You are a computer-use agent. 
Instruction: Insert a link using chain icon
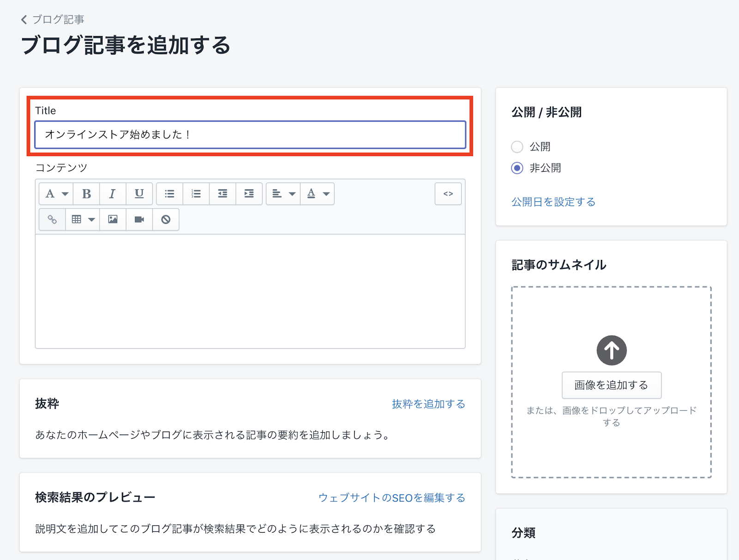(x=52, y=219)
